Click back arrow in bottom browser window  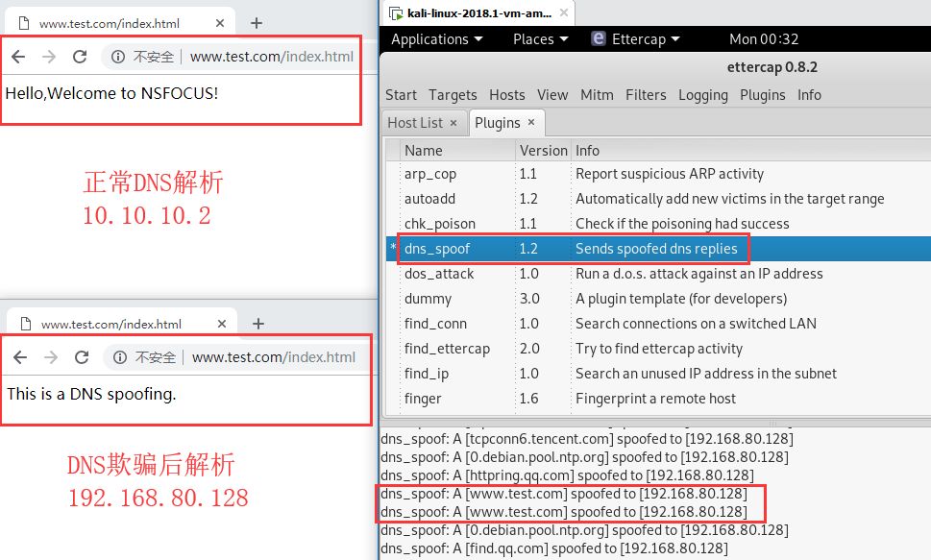[x=20, y=357]
